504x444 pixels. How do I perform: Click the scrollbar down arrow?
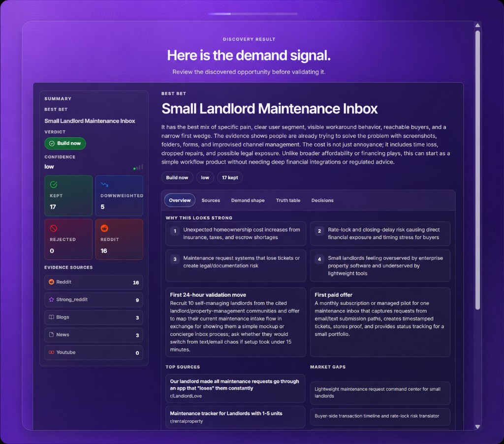click(477, 427)
